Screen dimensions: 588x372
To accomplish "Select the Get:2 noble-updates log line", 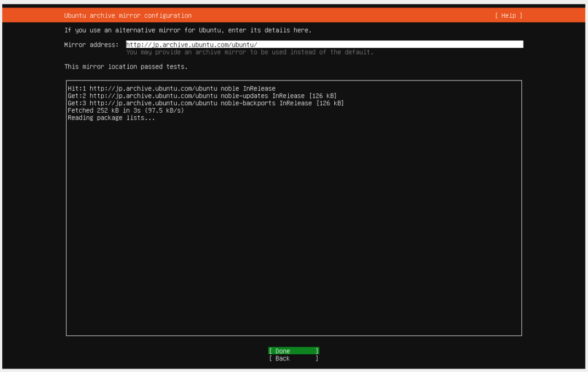I will 202,96.
